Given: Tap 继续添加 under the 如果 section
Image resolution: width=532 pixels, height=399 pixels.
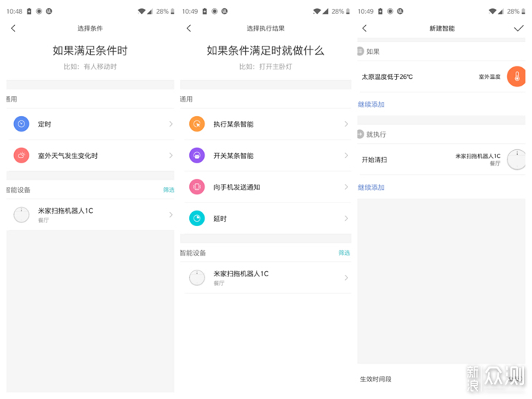Looking at the screenshot, I should click(372, 104).
